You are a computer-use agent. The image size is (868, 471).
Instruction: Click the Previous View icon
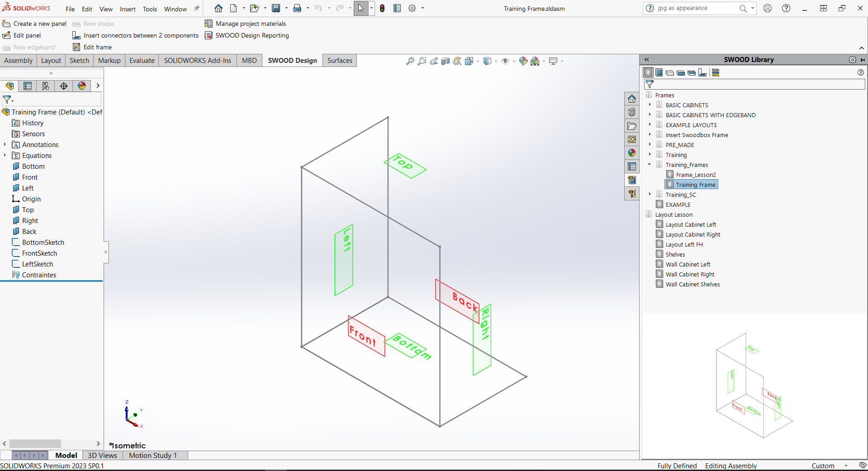(434, 61)
